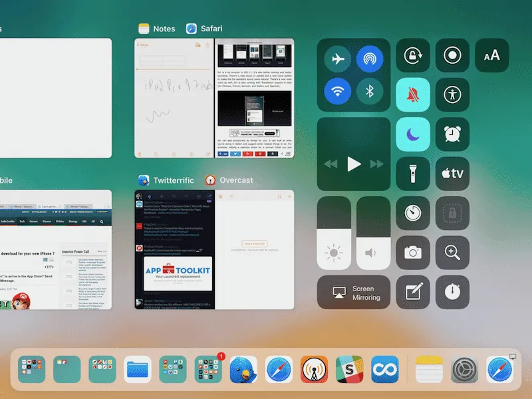Screen dimensions: 532x399
Task: Open Camera from Control Center
Action: (x=413, y=252)
